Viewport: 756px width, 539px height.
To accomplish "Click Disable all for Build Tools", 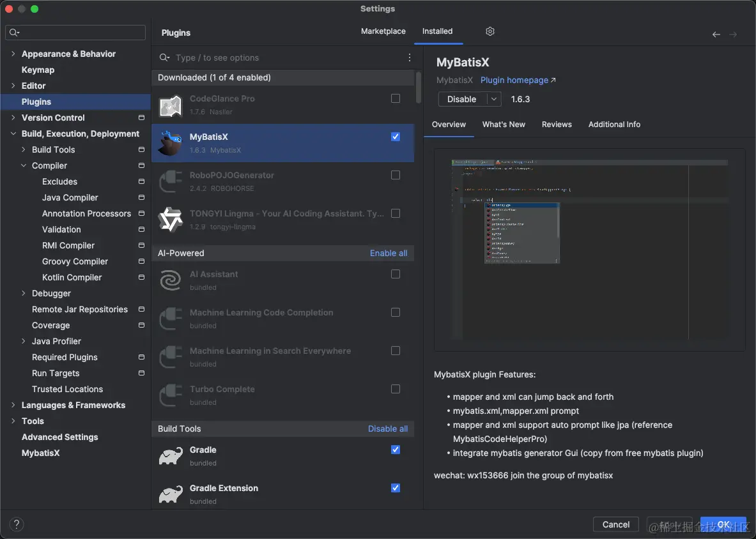I will point(388,429).
